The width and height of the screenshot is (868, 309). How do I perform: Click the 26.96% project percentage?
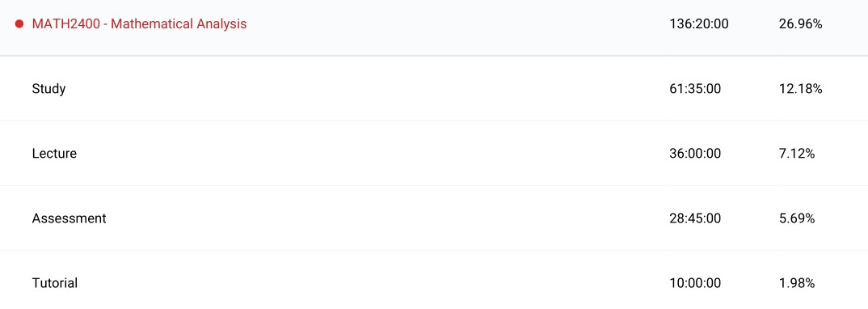coord(800,23)
